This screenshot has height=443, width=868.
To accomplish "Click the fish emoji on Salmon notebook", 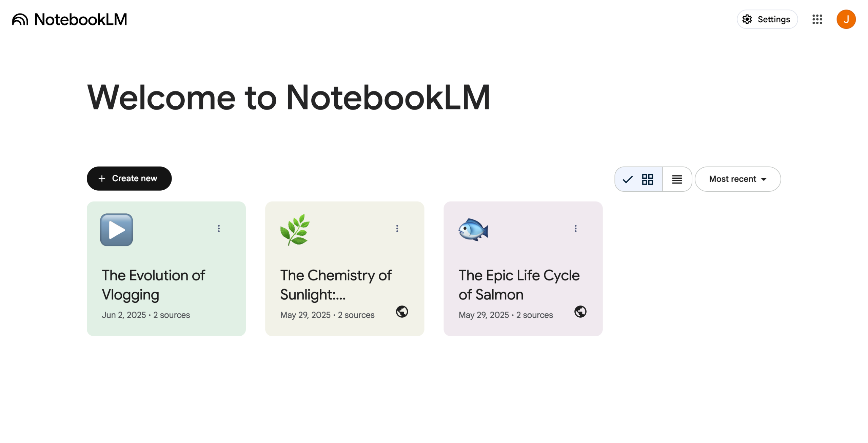I will tap(473, 230).
